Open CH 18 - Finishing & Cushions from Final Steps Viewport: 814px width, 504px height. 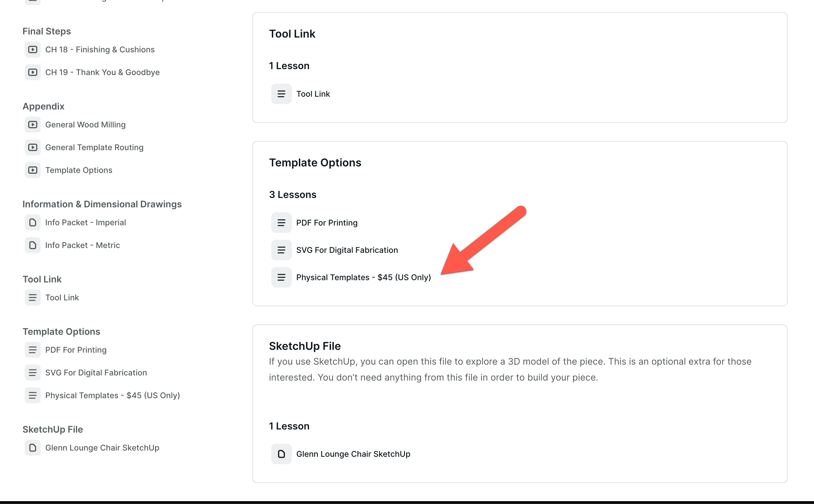click(x=100, y=49)
